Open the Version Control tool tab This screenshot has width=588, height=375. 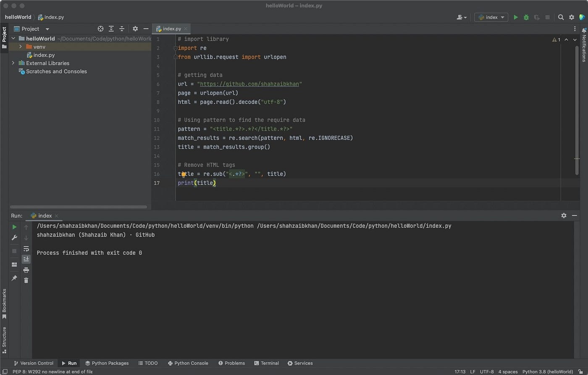34,363
